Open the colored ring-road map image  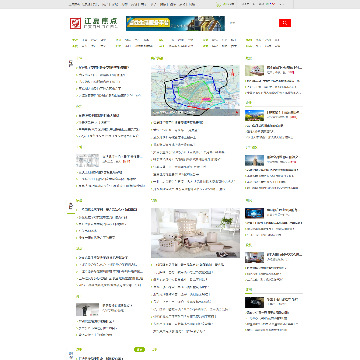tap(195, 90)
